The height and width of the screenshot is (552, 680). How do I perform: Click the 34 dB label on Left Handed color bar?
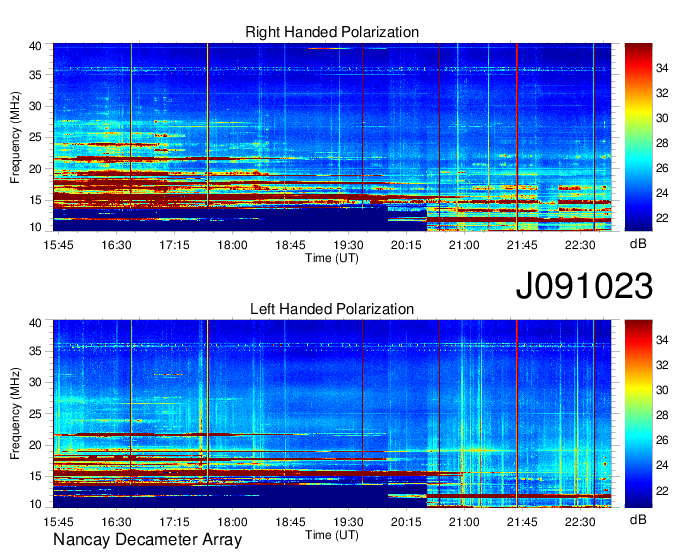tap(662, 340)
